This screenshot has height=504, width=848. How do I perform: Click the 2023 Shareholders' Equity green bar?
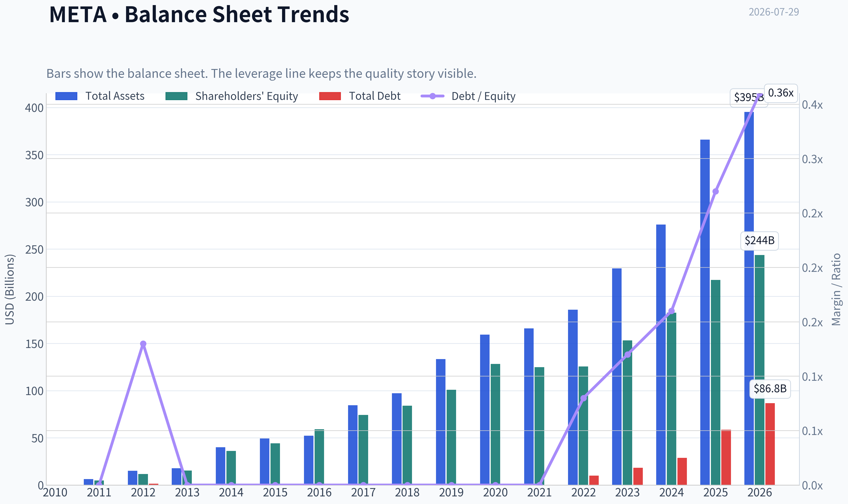coord(627,413)
